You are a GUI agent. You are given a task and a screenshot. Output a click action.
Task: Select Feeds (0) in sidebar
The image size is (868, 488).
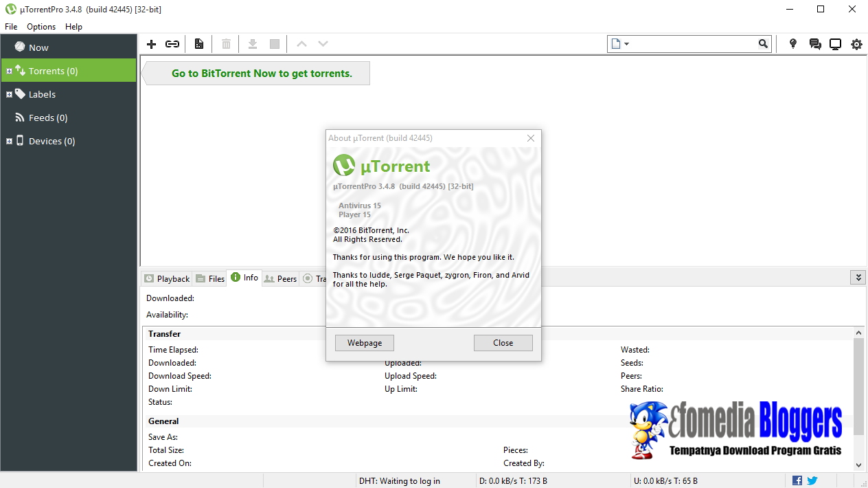point(69,118)
